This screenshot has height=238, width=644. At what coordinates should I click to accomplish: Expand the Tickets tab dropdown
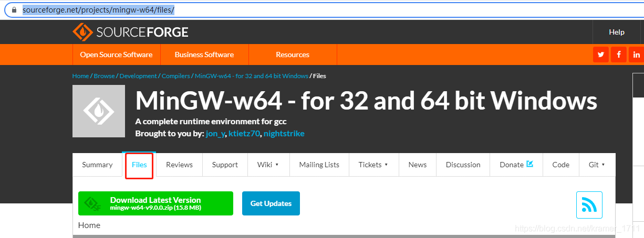[x=373, y=165]
